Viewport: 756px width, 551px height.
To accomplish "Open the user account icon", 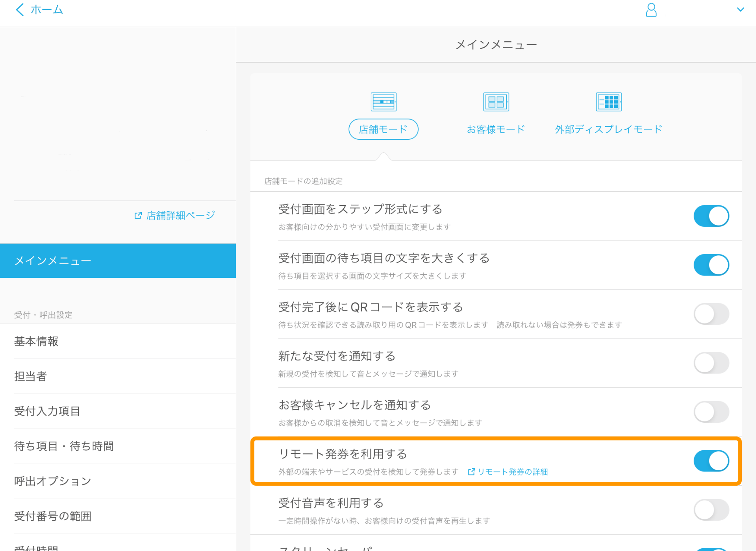I will click(x=651, y=10).
